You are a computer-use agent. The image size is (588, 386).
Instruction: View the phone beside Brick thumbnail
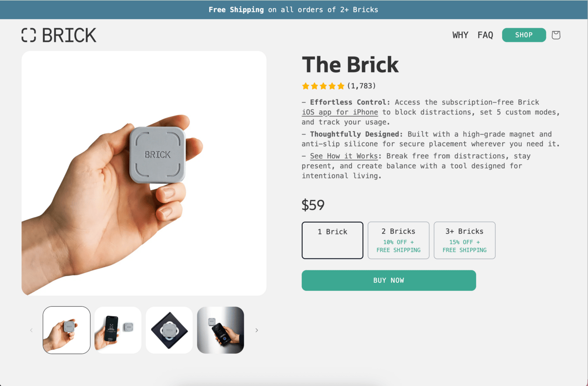[118, 330]
